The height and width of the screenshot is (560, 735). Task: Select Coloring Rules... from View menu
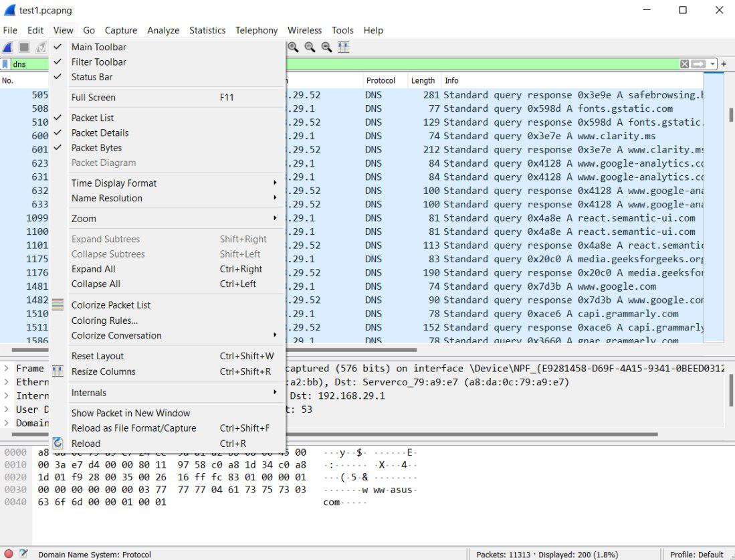[104, 320]
